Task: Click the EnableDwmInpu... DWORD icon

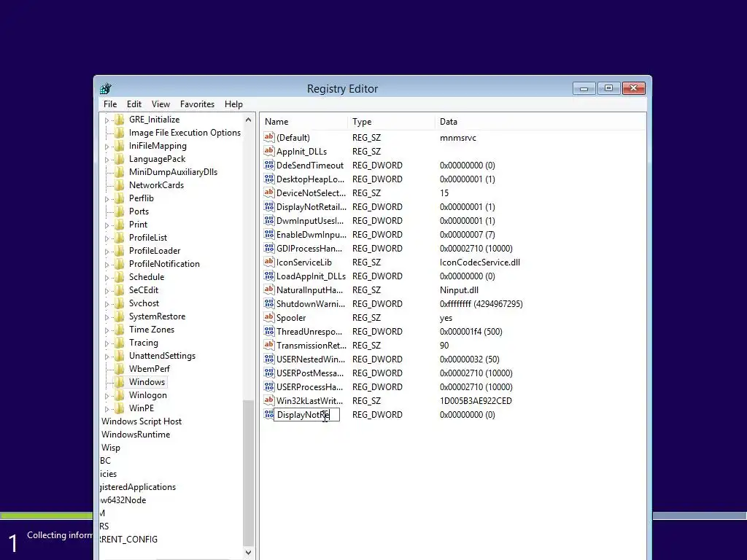Action: [x=268, y=234]
